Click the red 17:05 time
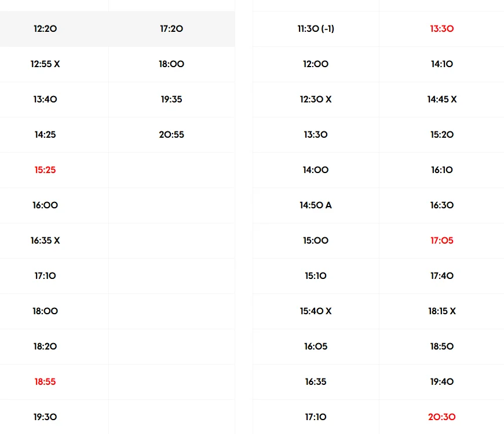 [x=442, y=241]
